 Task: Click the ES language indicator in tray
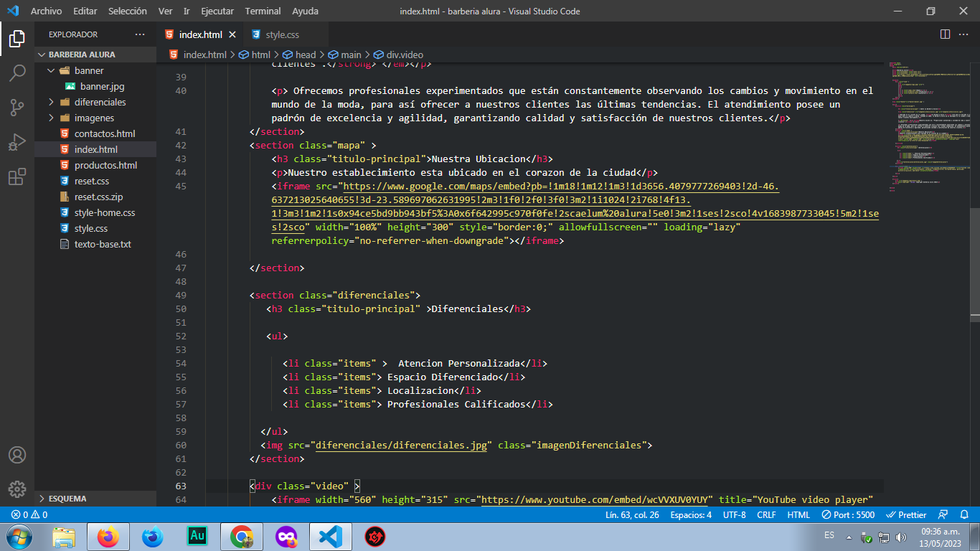829,535
